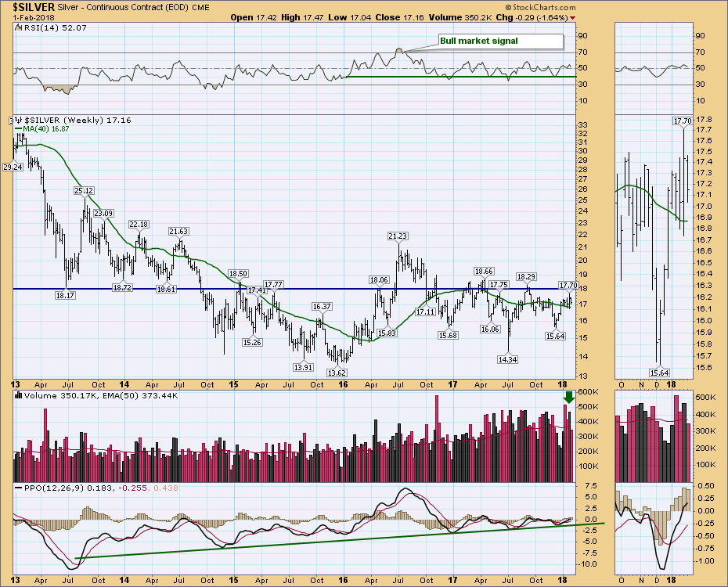Click the 18.17 low price label
This screenshot has width=728, height=587.
click(x=65, y=295)
